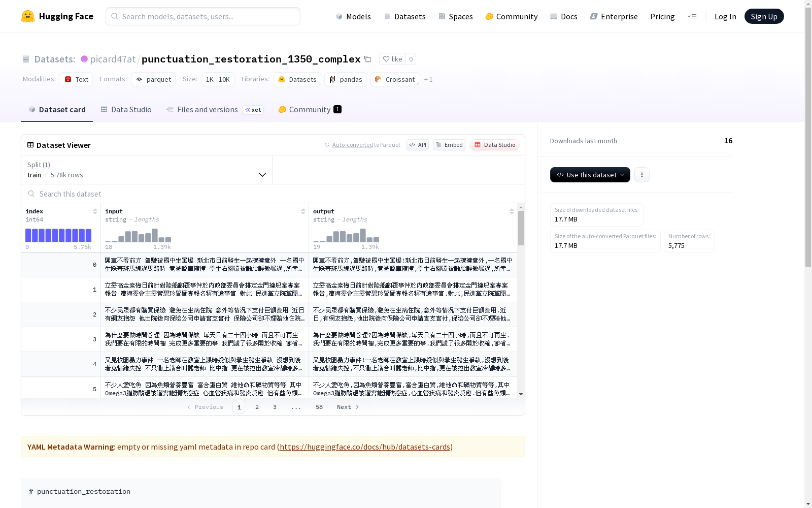Image resolution: width=812 pixels, height=508 pixels.
Task: Click the Log In link
Action: (x=725, y=16)
